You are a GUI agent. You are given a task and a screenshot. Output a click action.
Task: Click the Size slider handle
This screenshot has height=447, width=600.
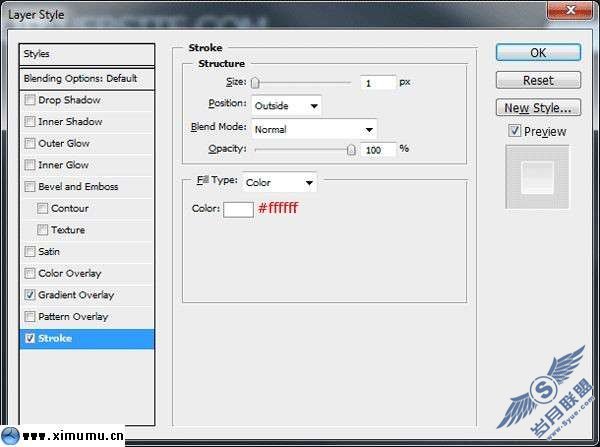coord(255,83)
